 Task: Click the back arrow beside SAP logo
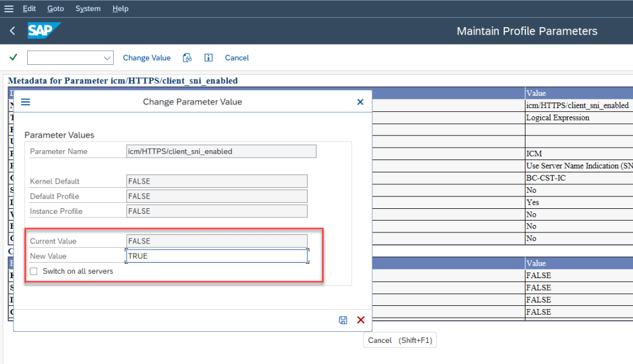pyautogui.click(x=12, y=31)
